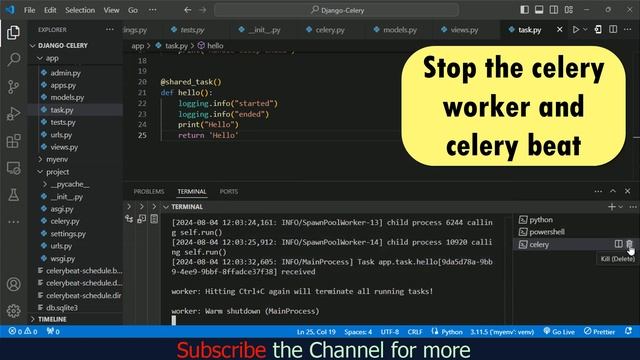Open customize layout icon
Viewport: 640px width, 360px height.
pyautogui.click(x=569, y=10)
